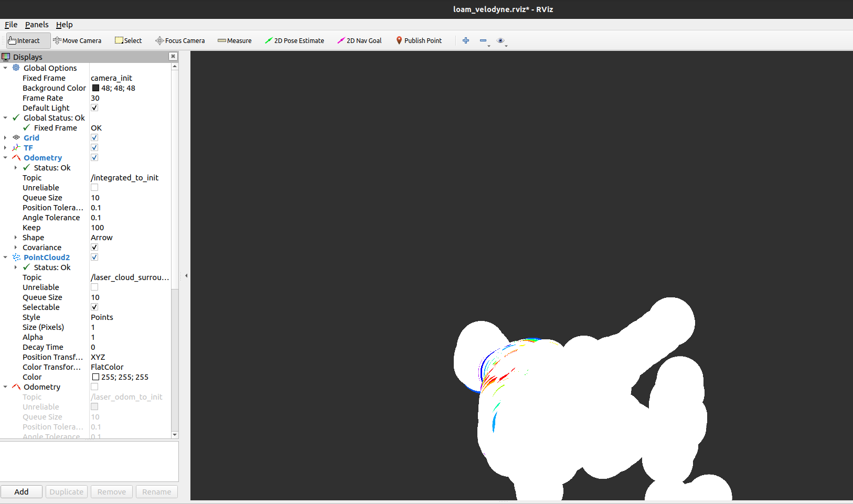Enable Unreliable under /integrated_to_init Odometry
Viewport: 853px width, 504px height.
click(94, 187)
